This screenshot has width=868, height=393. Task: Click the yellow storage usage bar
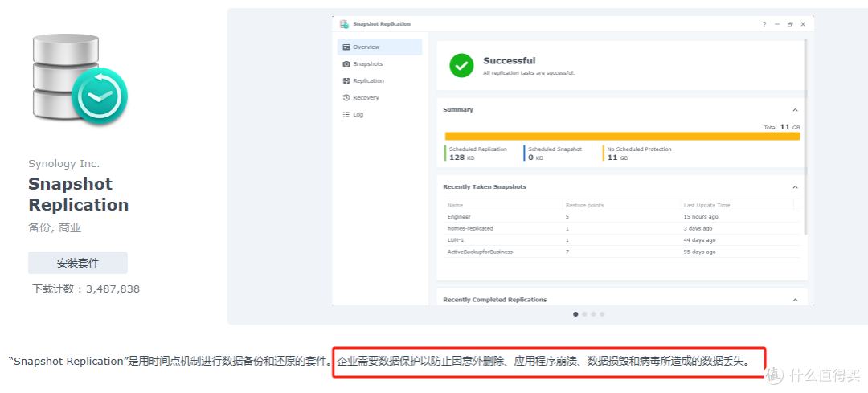point(622,136)
